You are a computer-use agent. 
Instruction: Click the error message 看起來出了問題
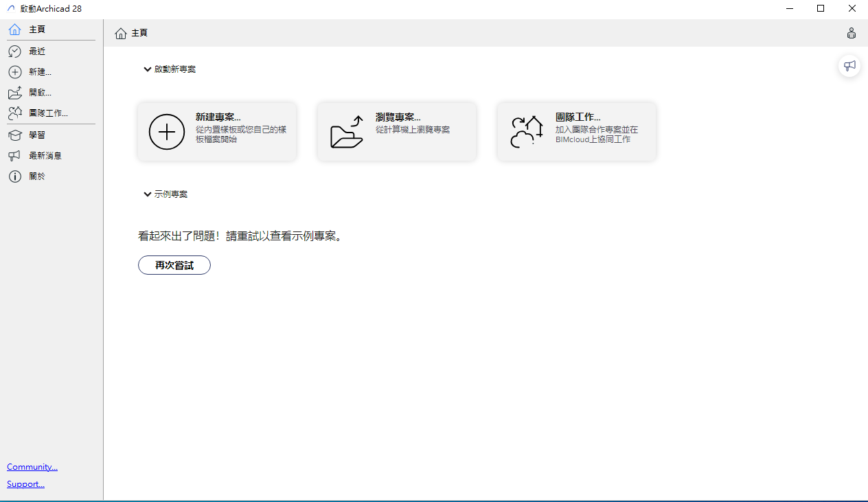click(x=240, y=236)
